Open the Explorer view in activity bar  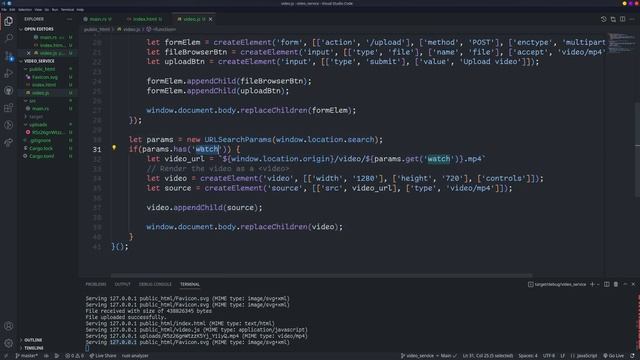pos(9,21)
